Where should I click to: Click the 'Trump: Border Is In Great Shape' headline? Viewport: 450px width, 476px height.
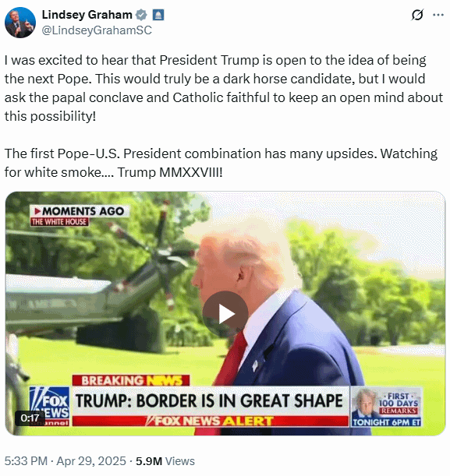click(209, 400)
